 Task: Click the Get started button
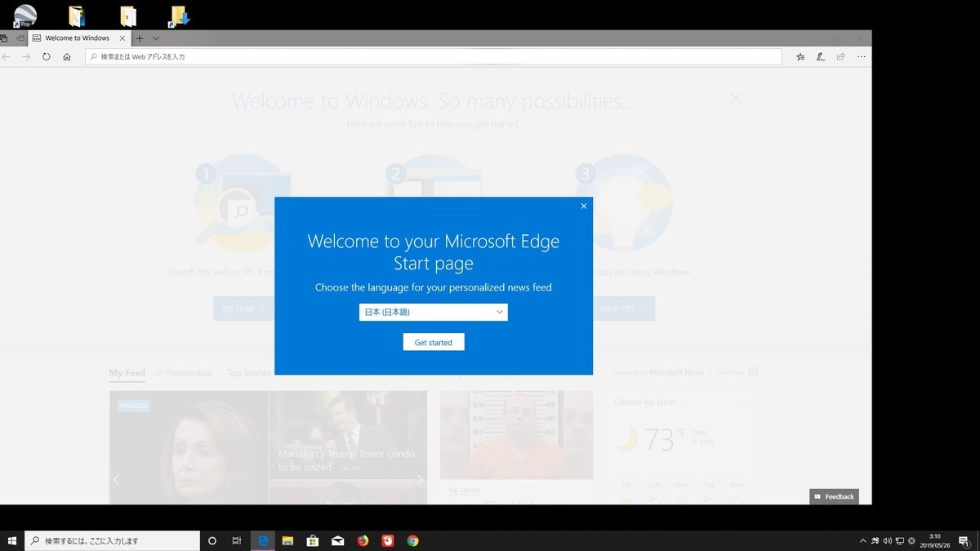434,342
